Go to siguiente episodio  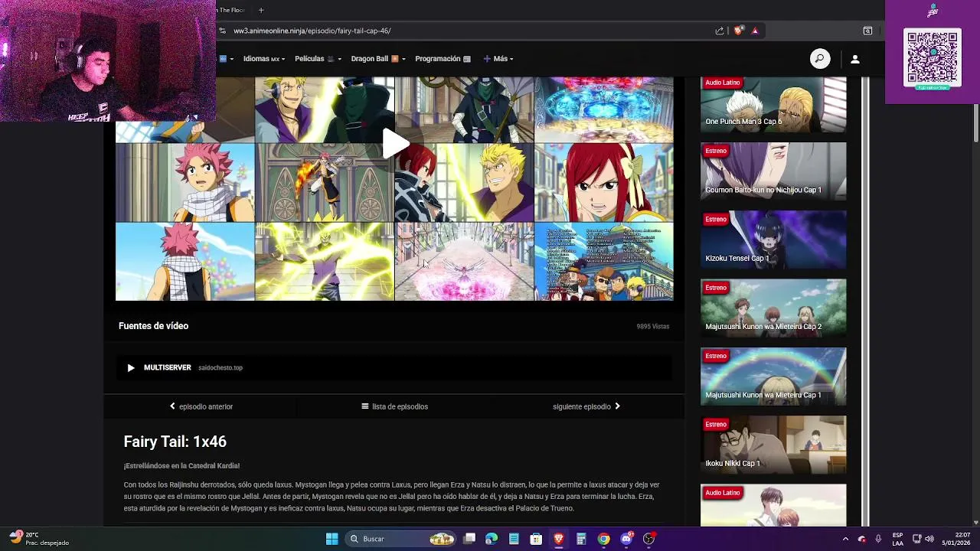pyautogui.click(x=586, y=406)
